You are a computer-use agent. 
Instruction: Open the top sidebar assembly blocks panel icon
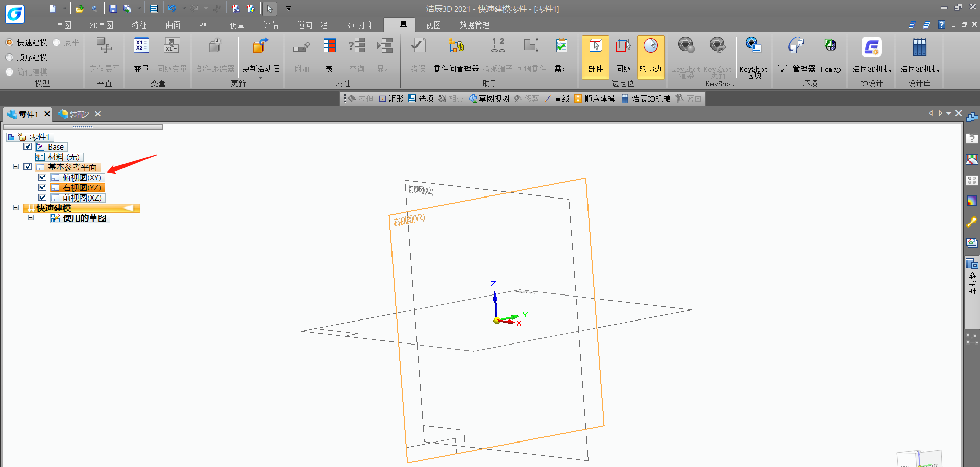(x=972, y=117)
